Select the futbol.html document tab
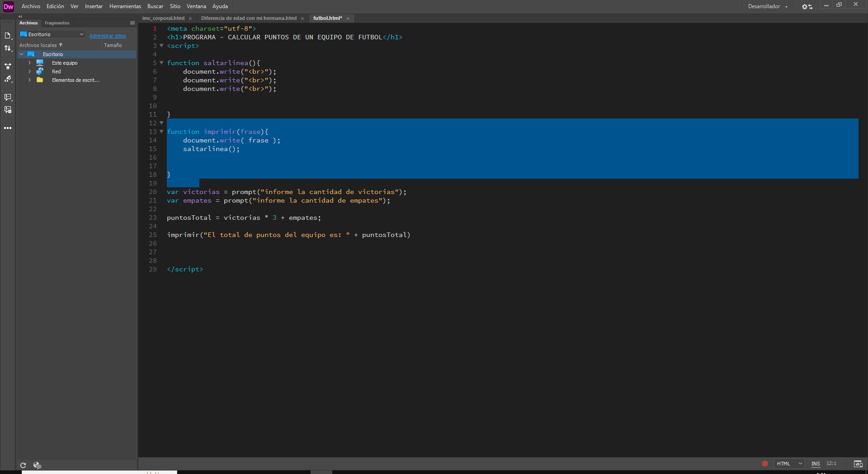Viewport: 868px width, 474px height. coord(327,19)
